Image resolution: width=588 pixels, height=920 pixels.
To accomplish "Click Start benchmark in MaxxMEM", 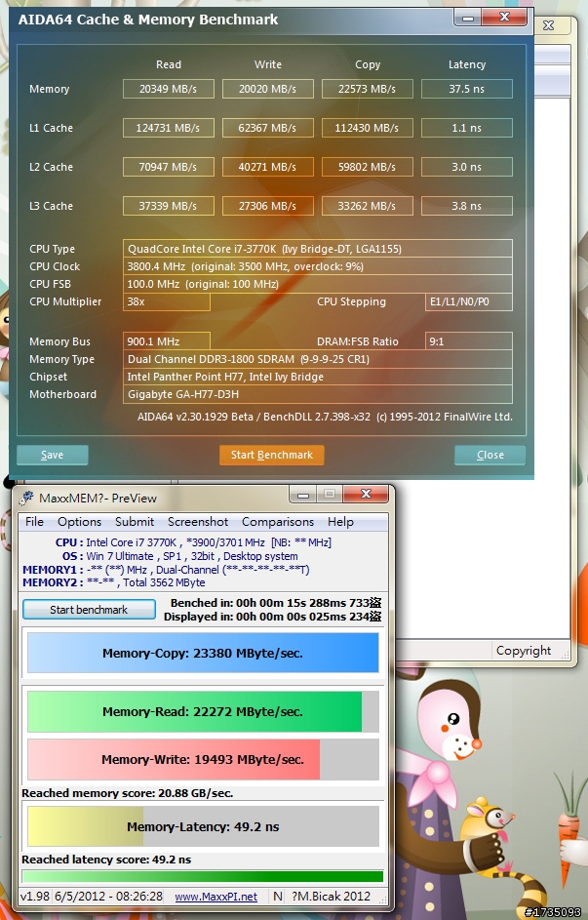I will (x=89, y=610).
